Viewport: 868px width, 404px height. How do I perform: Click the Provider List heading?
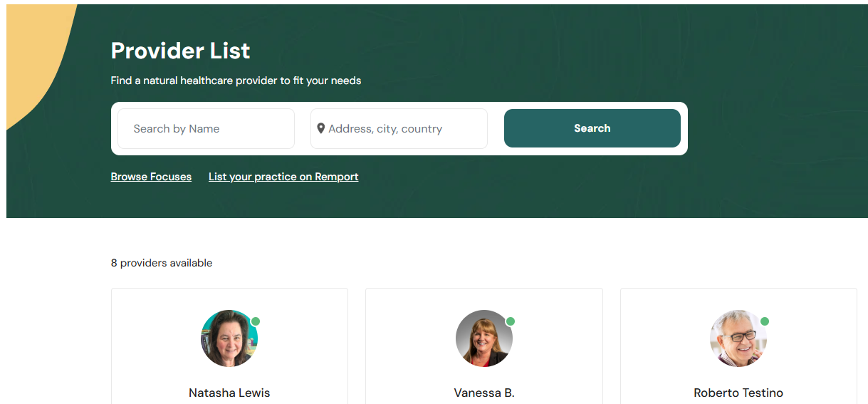181,51
